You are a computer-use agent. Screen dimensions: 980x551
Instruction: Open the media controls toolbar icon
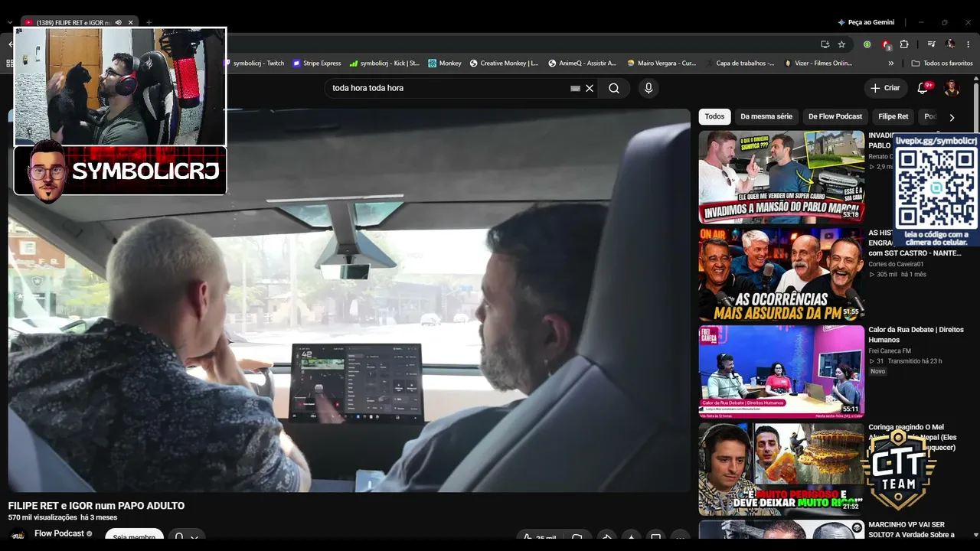click(932, 44)
